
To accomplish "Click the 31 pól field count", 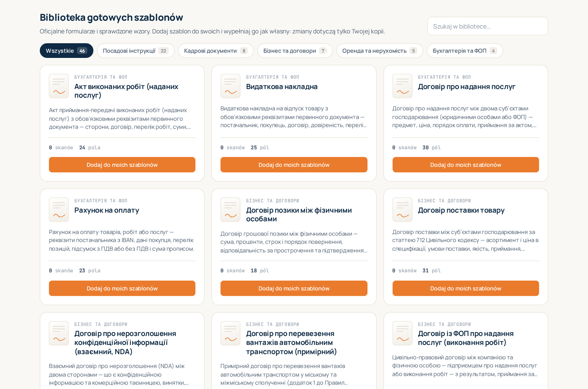I will 431,271.
